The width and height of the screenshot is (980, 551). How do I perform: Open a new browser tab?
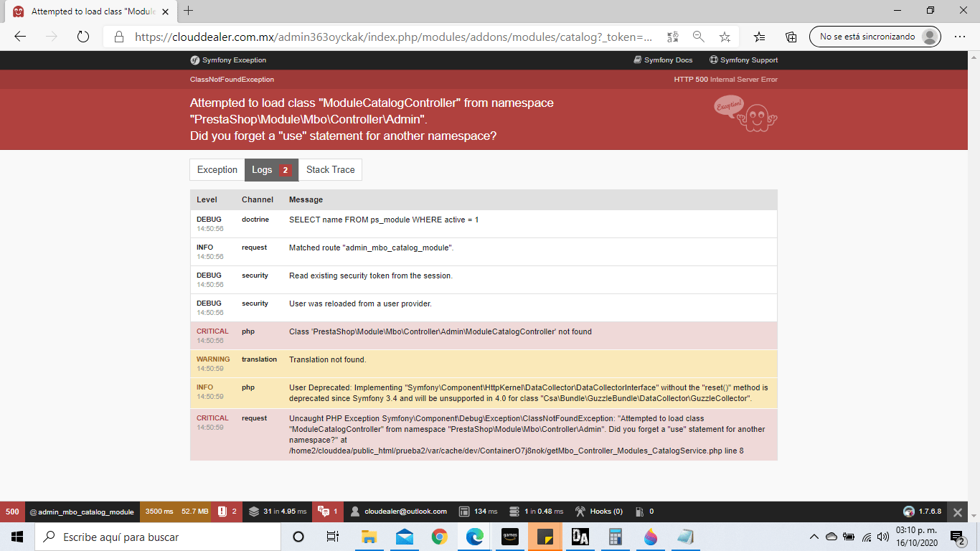[x=189, y=11]
